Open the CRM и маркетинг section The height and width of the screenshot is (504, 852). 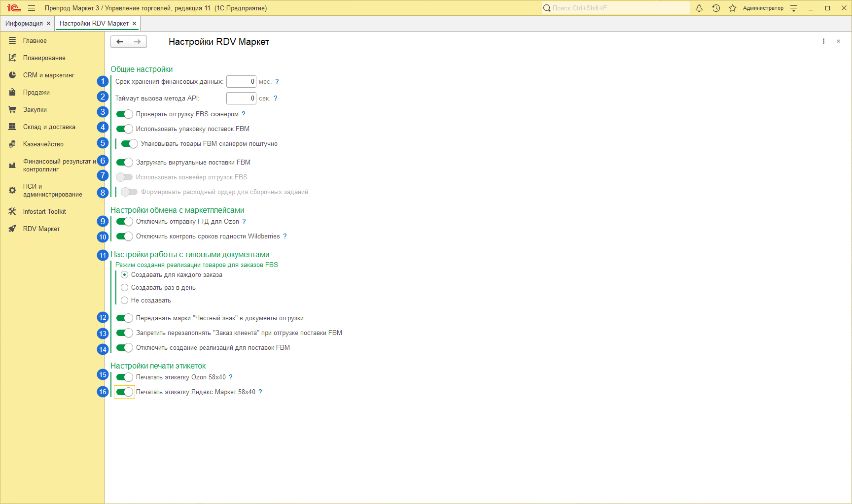tap(52, 75)
